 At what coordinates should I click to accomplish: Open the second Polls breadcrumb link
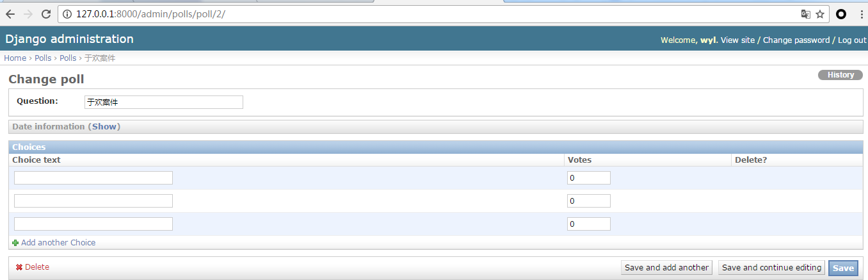click(68, 58)
